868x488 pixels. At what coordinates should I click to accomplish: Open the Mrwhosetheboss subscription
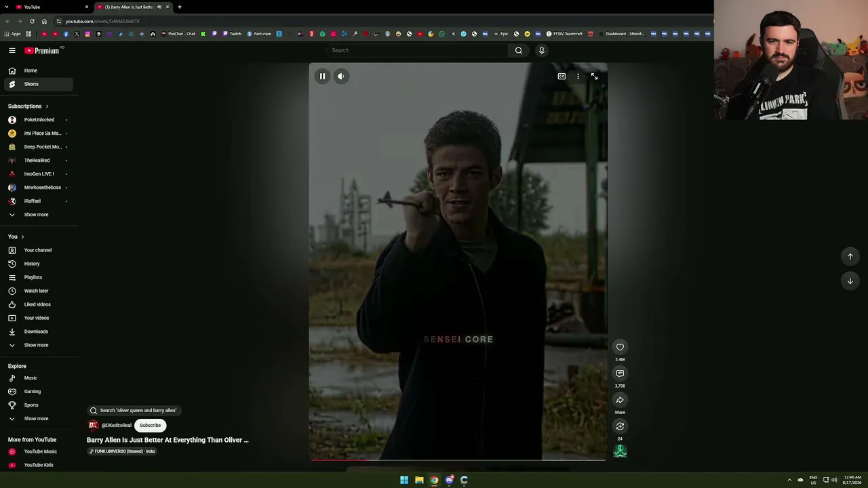pyautogui.click(x=39, y=188)
